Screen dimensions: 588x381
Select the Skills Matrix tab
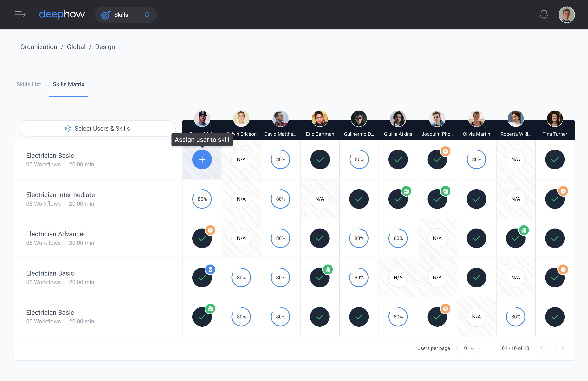[68, 84]
